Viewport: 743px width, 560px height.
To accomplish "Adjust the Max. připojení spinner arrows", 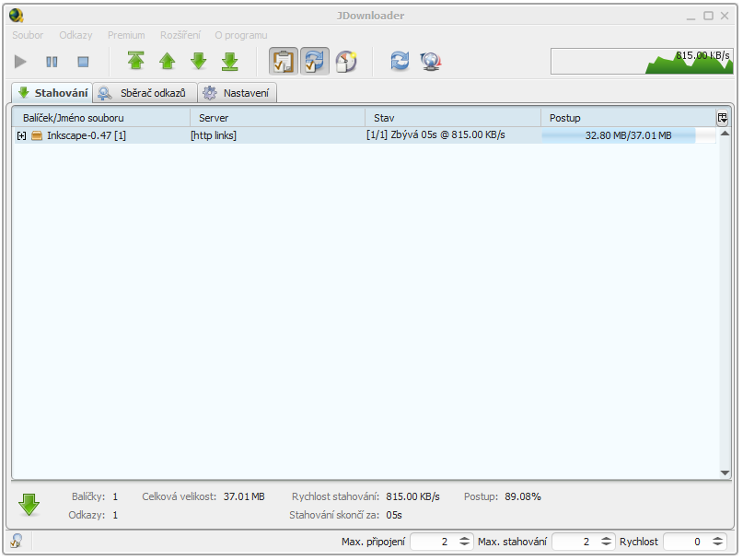I will pos(465,542).
